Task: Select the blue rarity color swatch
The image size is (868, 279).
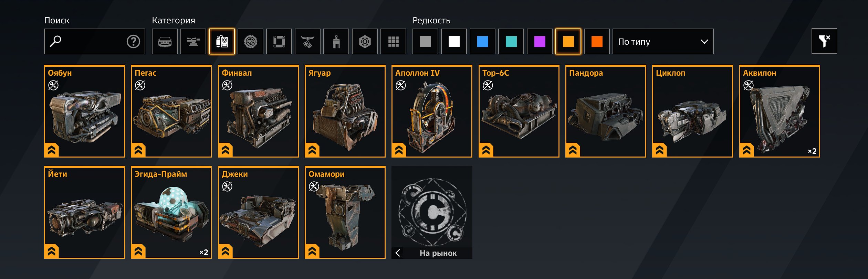Action: coord(482,42)
